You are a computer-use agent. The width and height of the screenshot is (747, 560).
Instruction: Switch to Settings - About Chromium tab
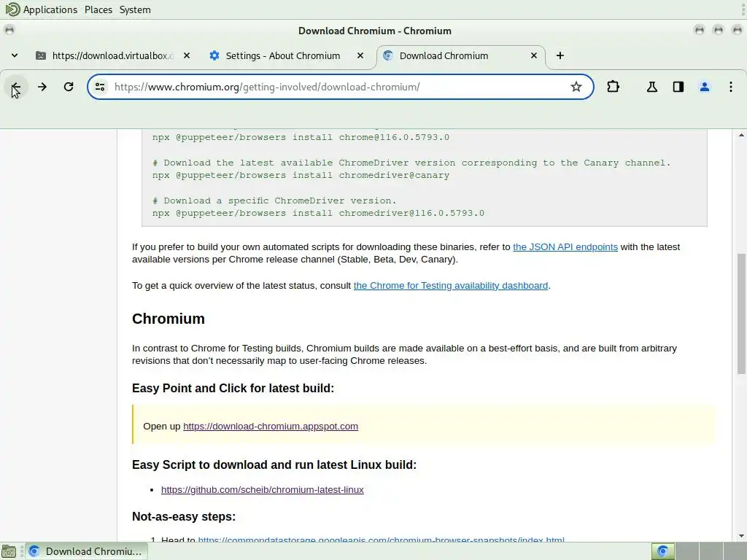(283, 55)
